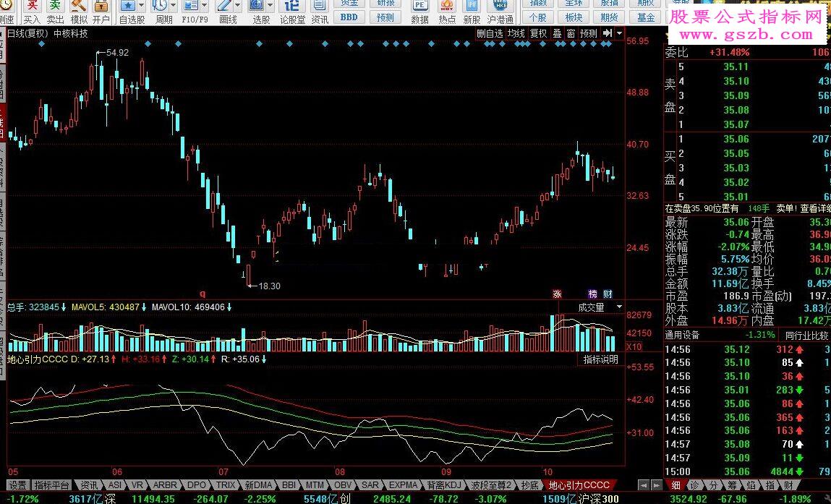
Task: Open the F10/F9 company info icon
Action: (191, 7)
